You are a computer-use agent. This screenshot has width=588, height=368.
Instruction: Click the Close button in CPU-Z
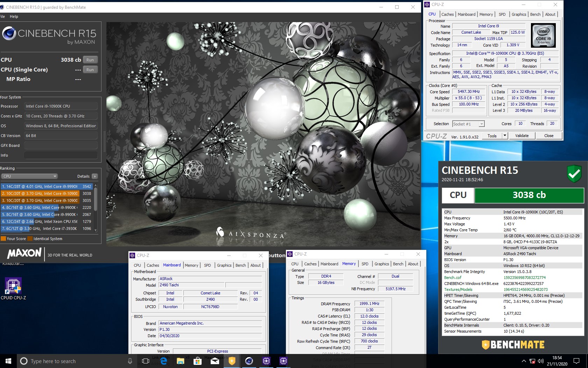click(549, 136)
